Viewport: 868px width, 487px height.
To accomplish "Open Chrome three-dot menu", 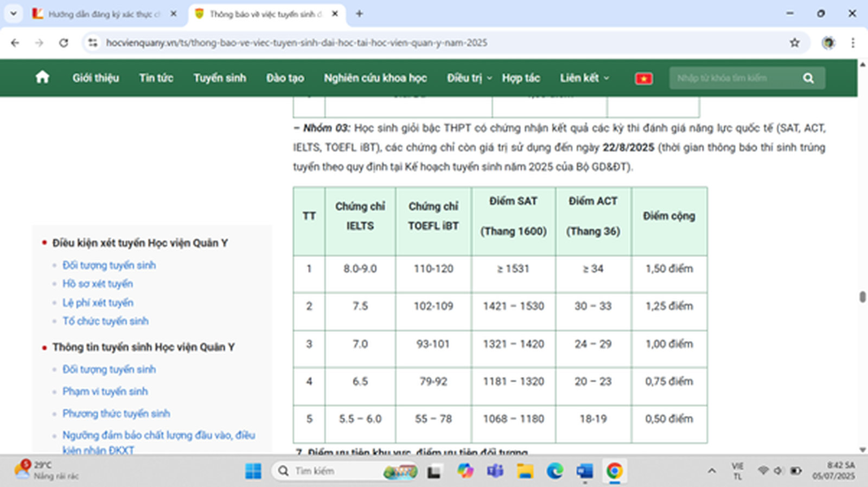I will 852,43.
